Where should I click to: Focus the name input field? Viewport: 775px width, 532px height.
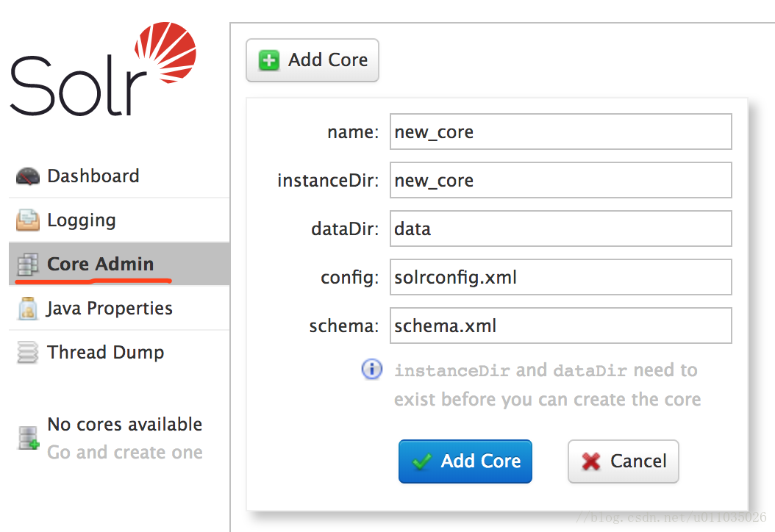560,132
